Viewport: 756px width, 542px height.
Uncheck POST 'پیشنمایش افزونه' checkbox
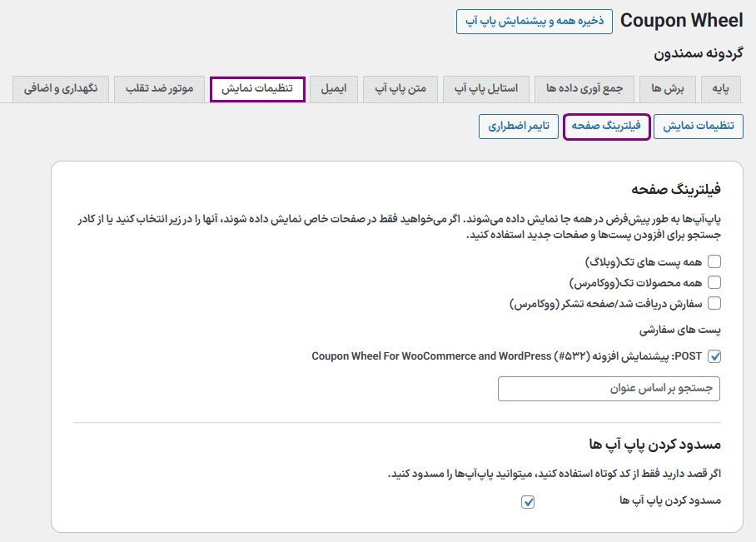714,356
